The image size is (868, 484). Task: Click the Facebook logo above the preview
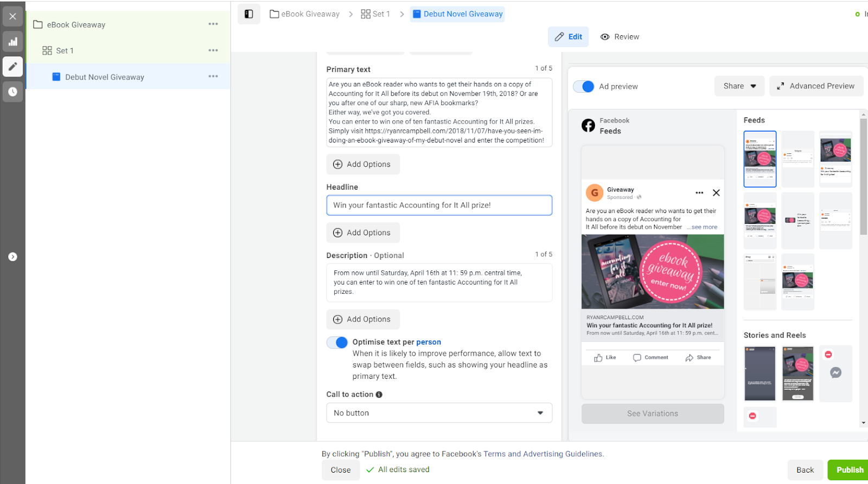pyautogui.click(x=588, y=126)
